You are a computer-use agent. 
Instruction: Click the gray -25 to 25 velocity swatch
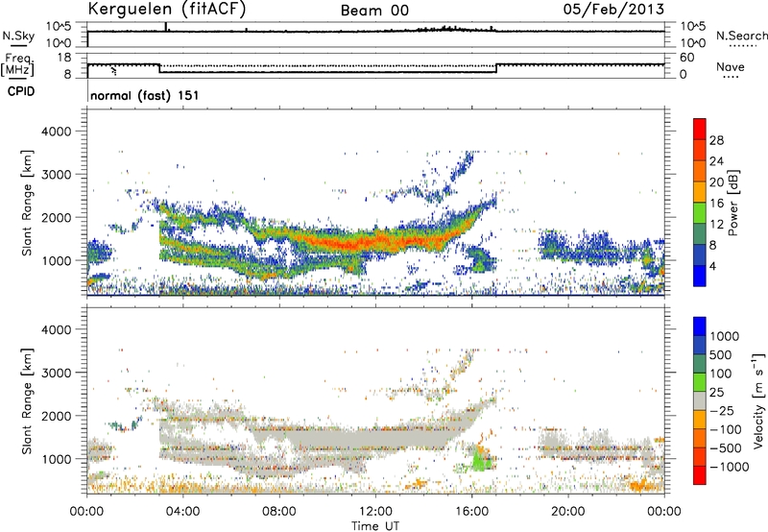(700, 400)
